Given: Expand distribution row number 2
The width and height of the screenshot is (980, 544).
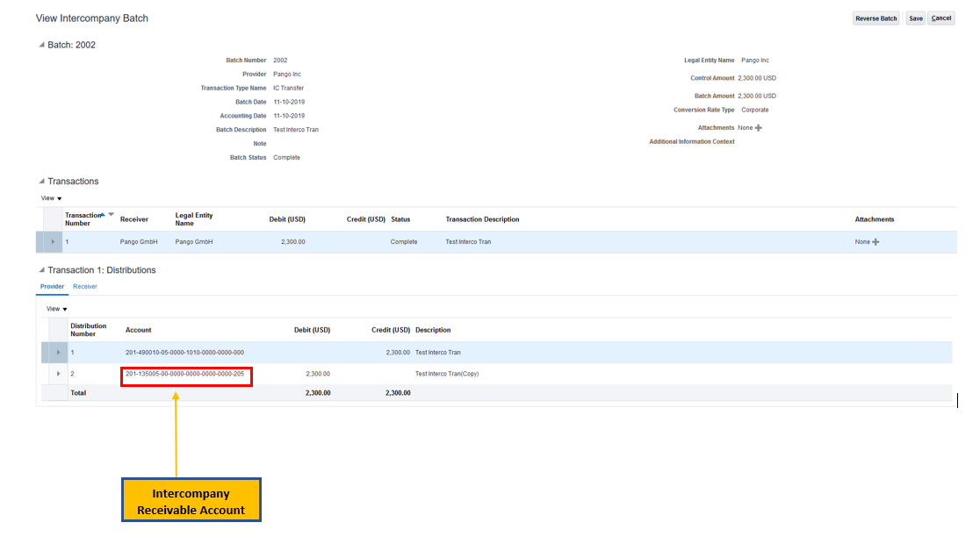Looking at the screenshot, I should pos(59,374).
